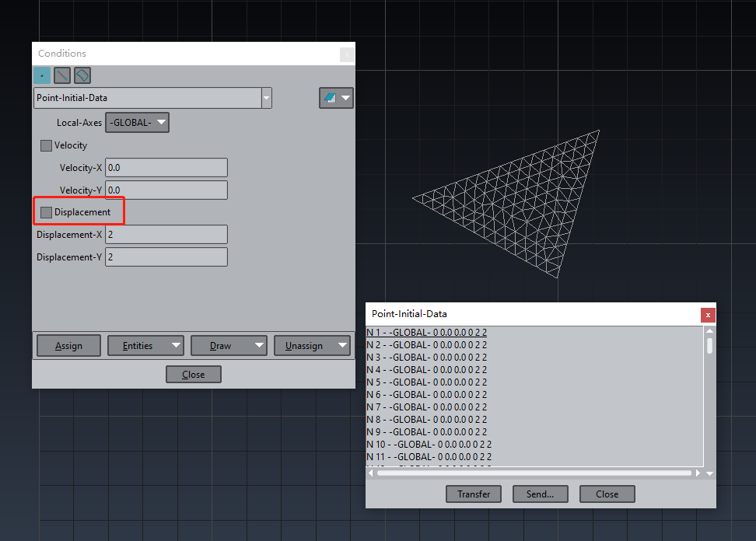This screenshot has height=541, width=756.
Task: Close the Point-Initial-Data window with red X
Action: (708, 315)
